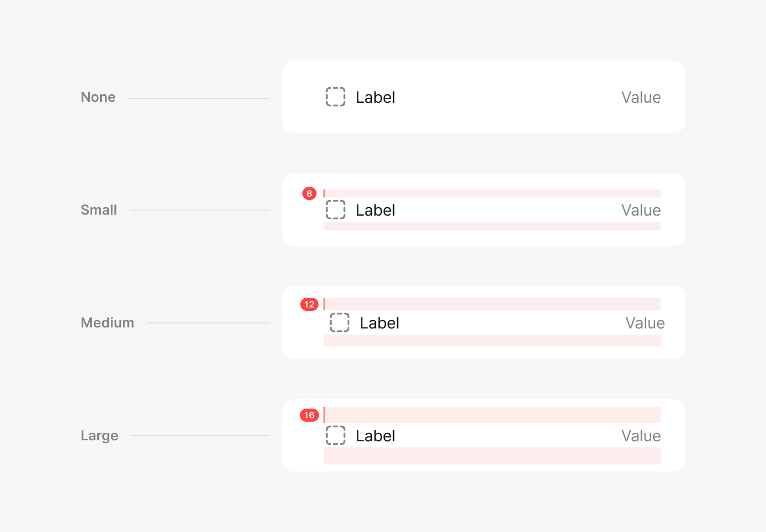Click the red badge showing 16
Screen dimensions: 766x532
click(309, 415)
